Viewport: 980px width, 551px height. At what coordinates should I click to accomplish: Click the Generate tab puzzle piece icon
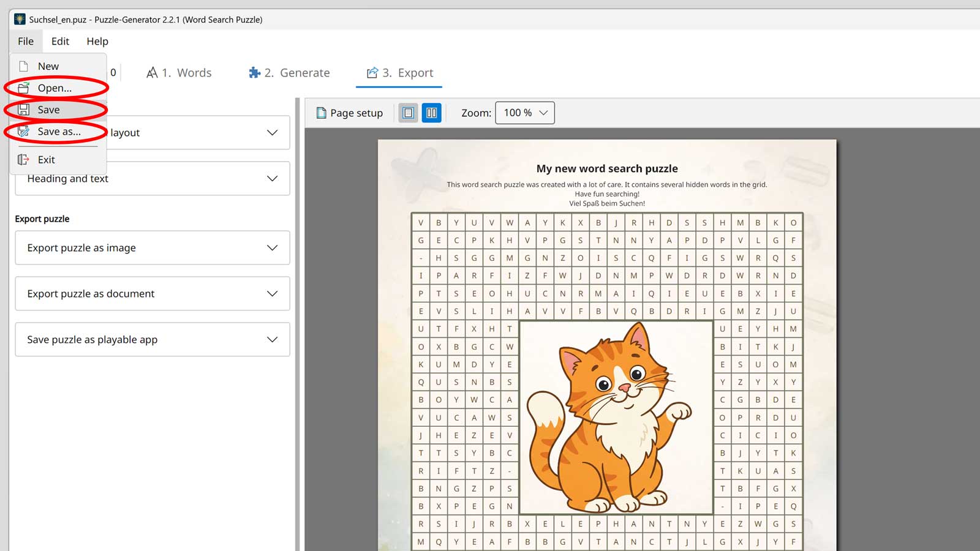click(x=255, y=73)
